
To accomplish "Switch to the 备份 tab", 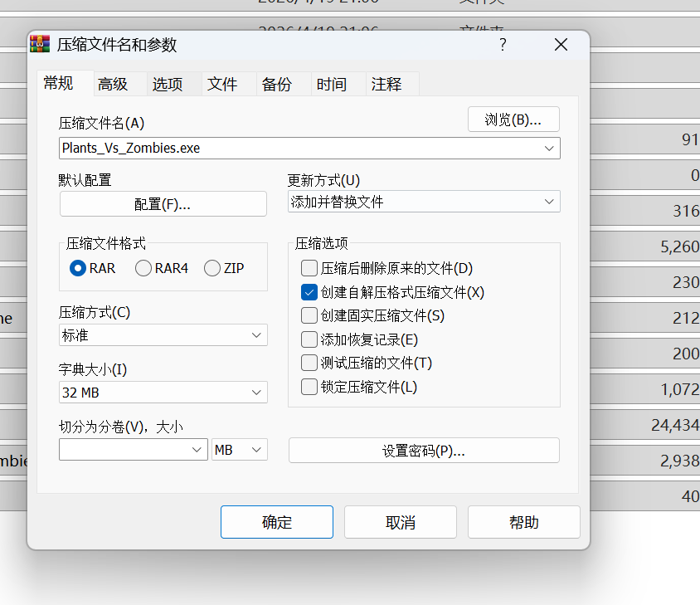I will pyautogui.click(x=276, y=84).
